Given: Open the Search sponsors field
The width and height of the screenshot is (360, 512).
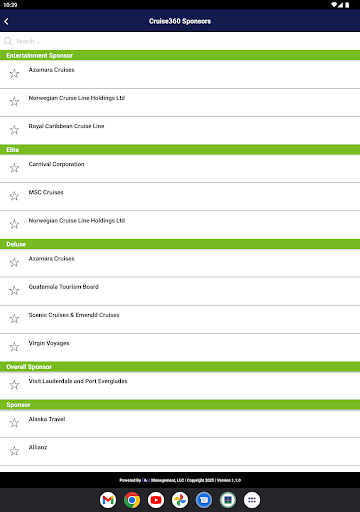Looking at the screenshot, I should pos(180,41).
